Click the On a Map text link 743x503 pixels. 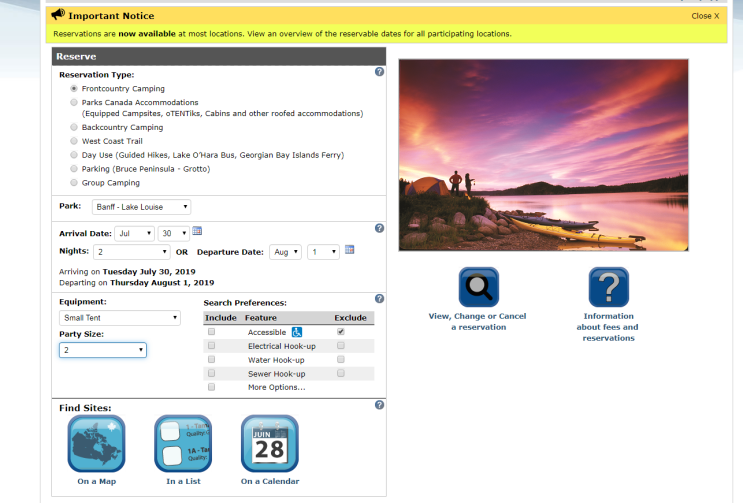pyautogui.click(x=97, y=481)
